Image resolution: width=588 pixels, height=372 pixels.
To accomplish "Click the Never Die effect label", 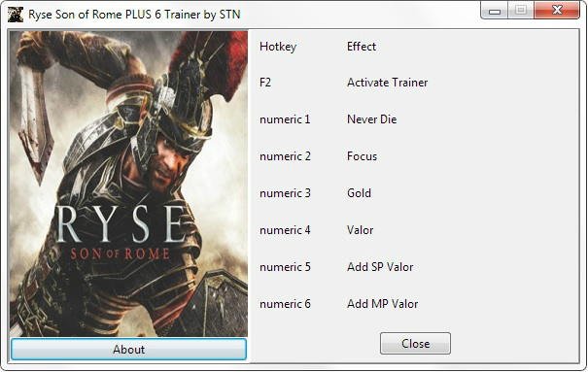I will click(371, 119).
